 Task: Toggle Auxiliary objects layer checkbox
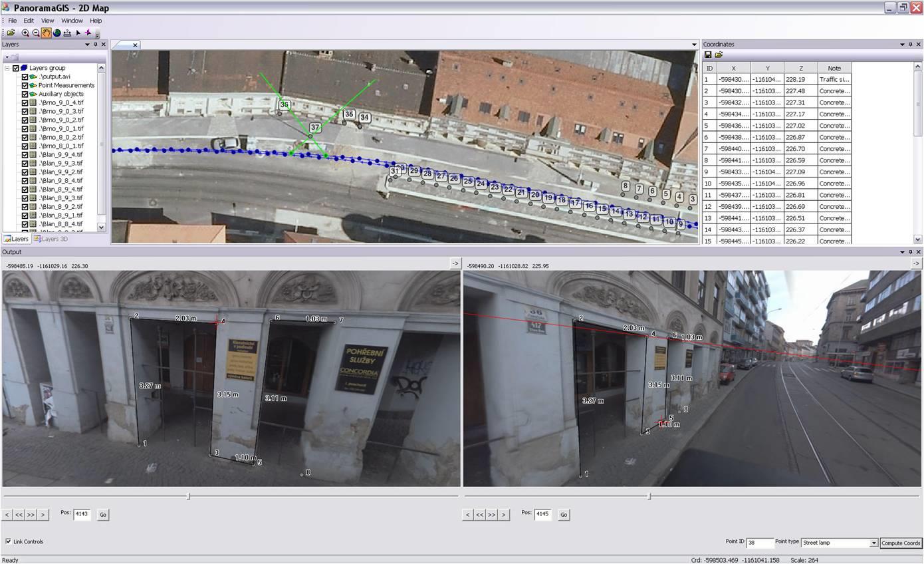(x=25, y=94)
